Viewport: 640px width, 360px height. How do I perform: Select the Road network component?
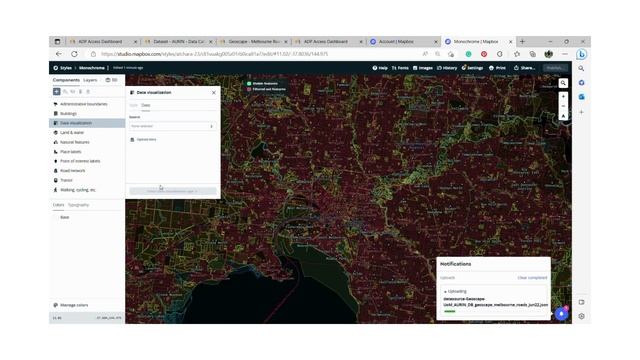coord(87,171)
